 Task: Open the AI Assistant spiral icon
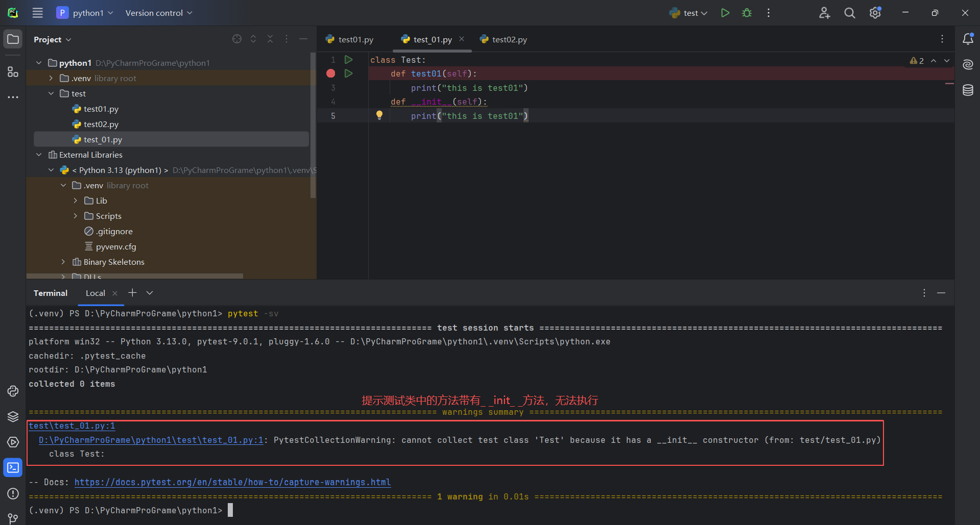point(968,64)
